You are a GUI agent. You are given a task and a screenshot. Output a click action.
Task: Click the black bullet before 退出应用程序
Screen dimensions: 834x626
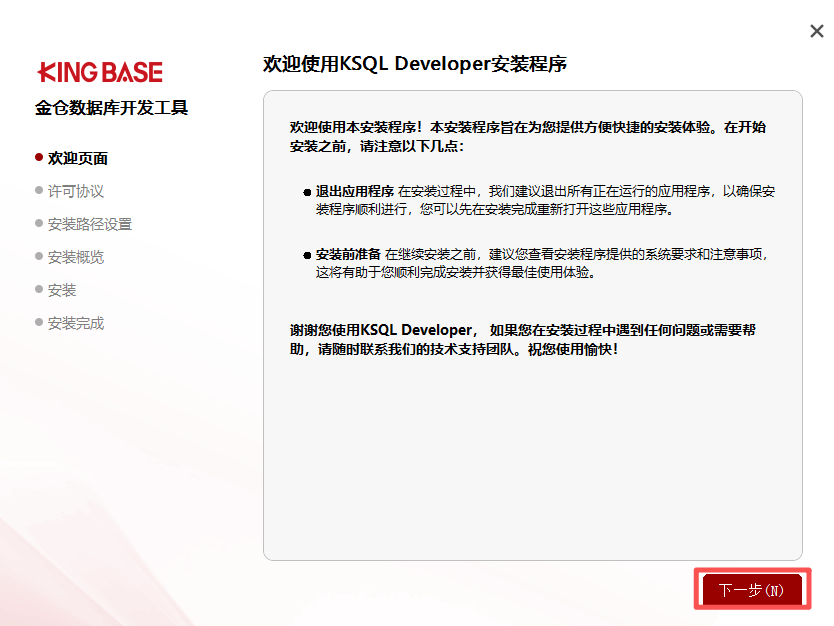click(x=307, y=192)
